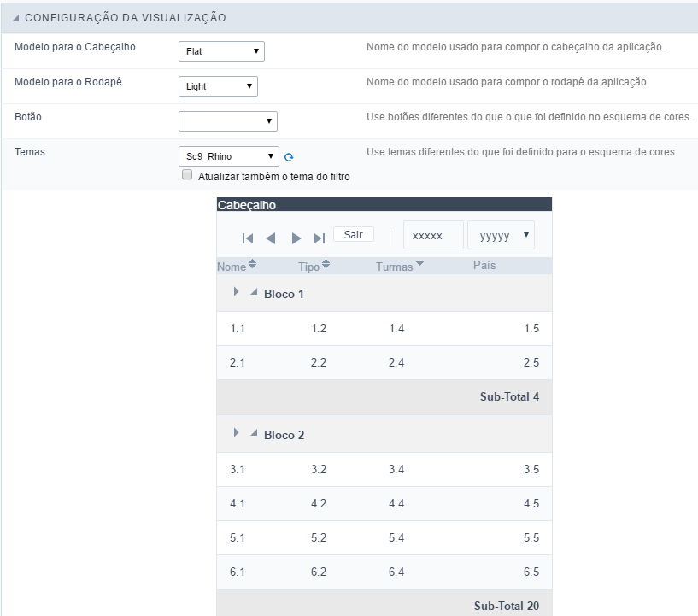Click cell 5.4
This screenshot has width=698, height=616.
pyautogui.click(x=396, y=538)
